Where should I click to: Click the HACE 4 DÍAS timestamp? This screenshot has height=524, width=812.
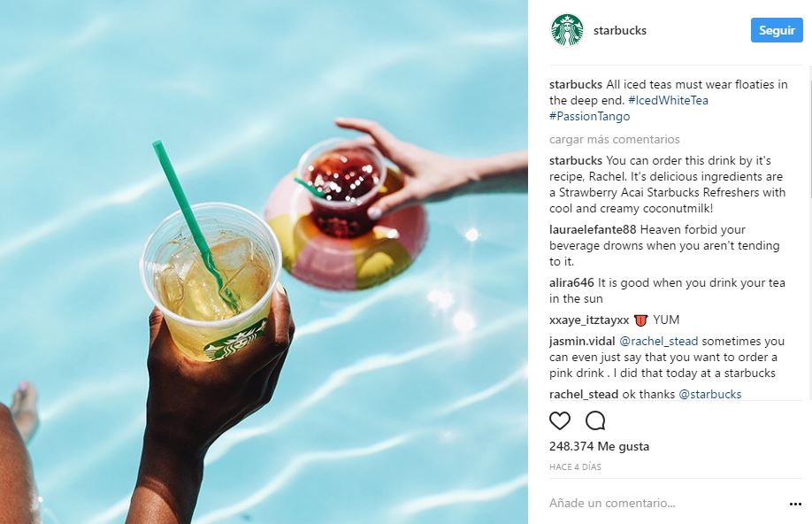(575, 467)
